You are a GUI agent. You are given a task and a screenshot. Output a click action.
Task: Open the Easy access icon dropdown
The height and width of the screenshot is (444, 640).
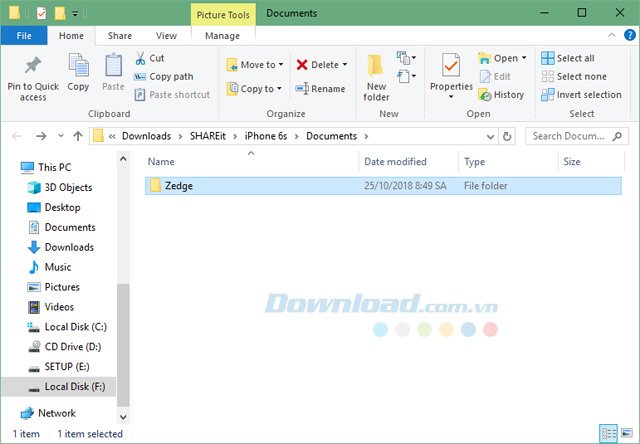coord(407,76)
